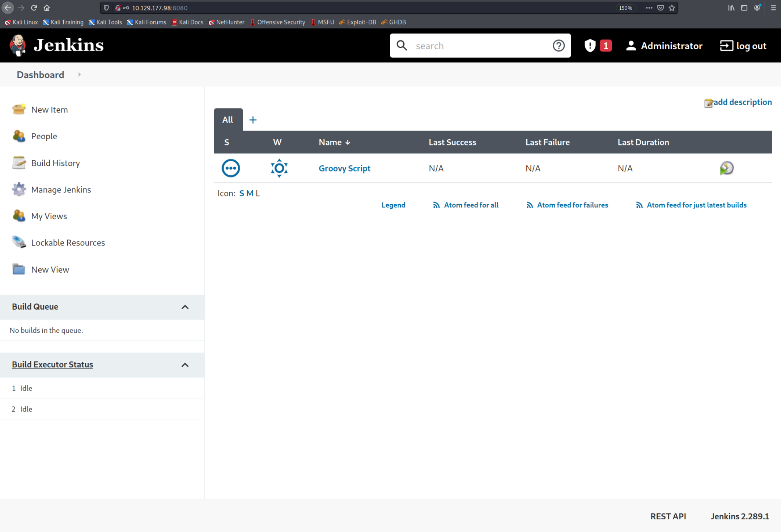The height and width of the screenshot is (532, 781).
Task: Click the magnifier icon in search box
Action: click(x=402, y=46)
